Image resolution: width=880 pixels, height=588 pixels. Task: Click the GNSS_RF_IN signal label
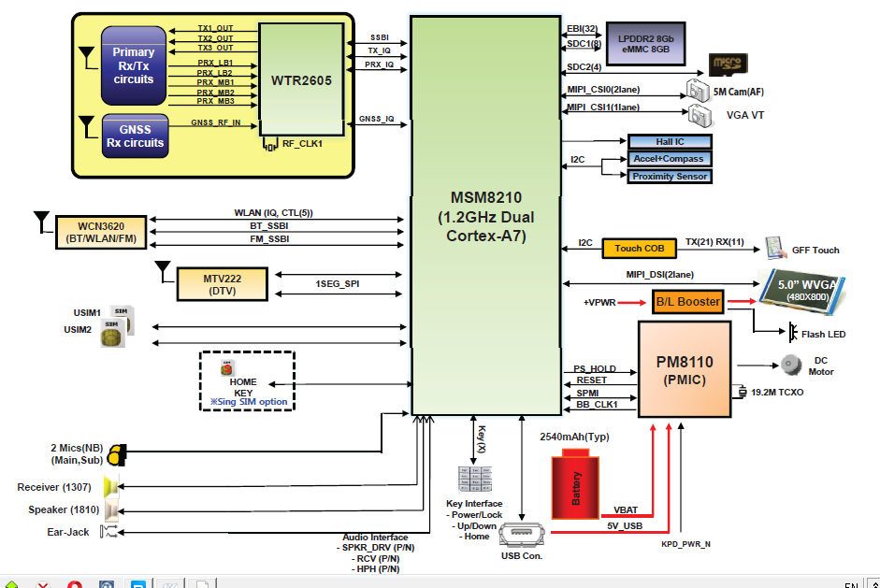click(x=215, y=122)
